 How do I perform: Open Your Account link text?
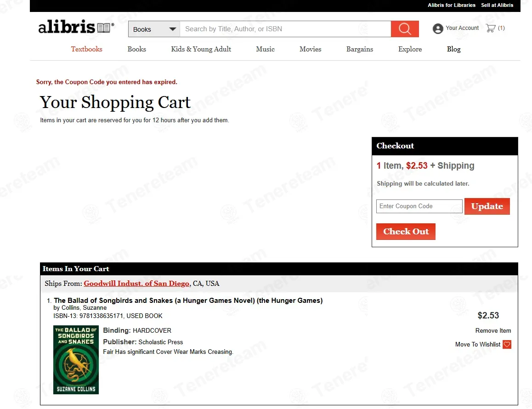click(462, 28)
